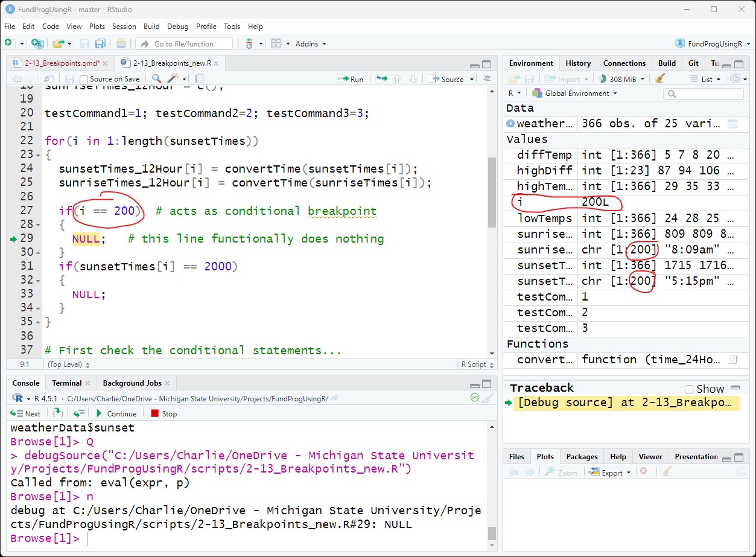Click the code tools magic wand
The width and height of the screenshot is (756, 557).
click(x=174, y=78)
